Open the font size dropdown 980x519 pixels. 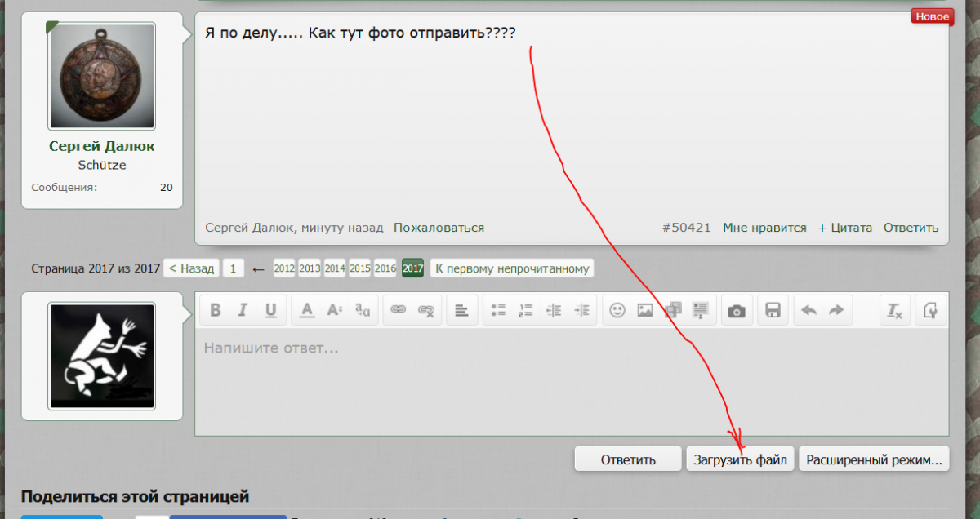pyautogui.click(x=334, y=310)
